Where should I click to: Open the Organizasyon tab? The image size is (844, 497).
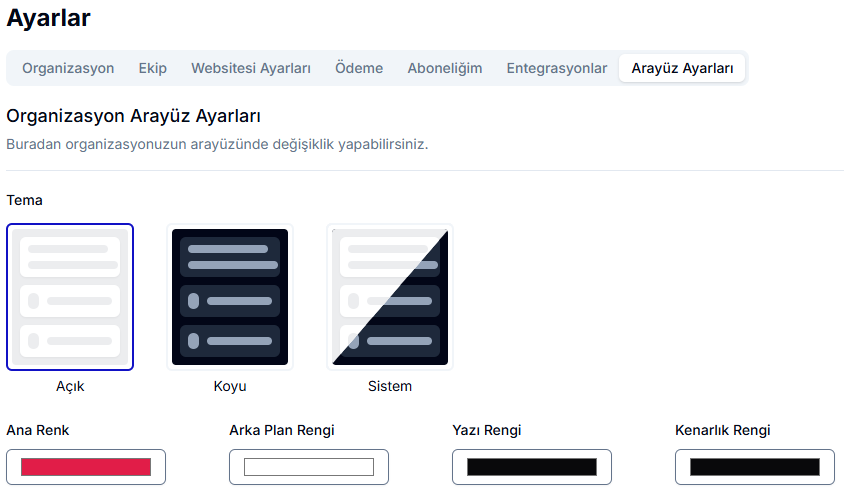(x=68, y=68)
